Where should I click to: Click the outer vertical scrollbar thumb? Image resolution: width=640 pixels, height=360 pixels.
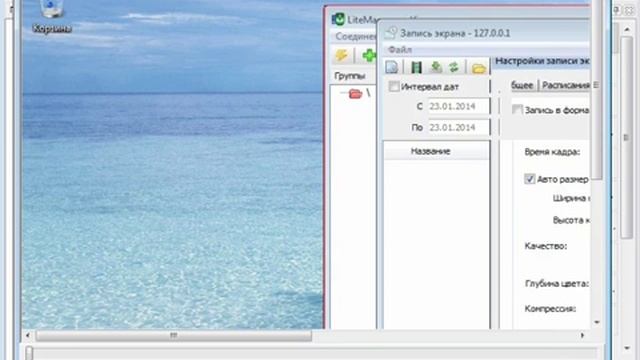(627, 138)
